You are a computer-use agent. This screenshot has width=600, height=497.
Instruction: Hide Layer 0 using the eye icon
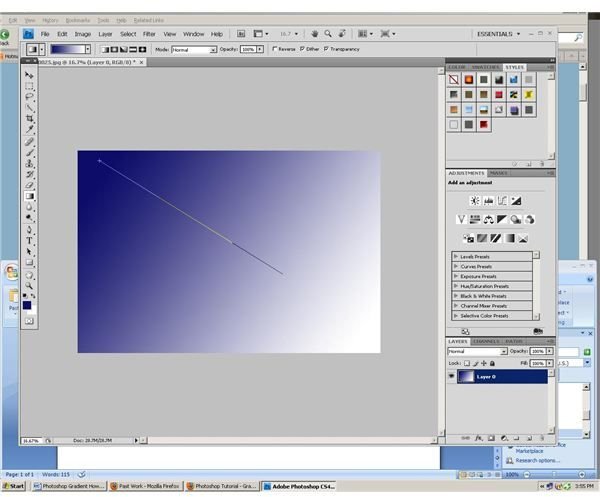451,376
